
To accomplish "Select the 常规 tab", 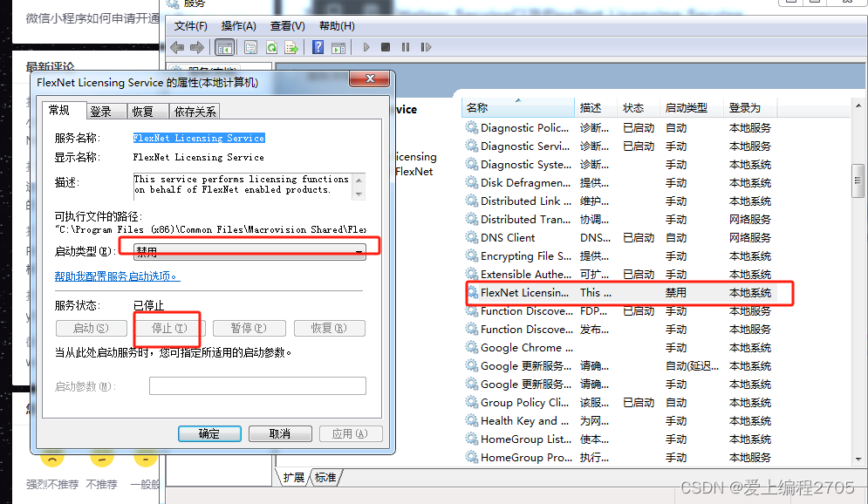I will [x=65, y=110].
